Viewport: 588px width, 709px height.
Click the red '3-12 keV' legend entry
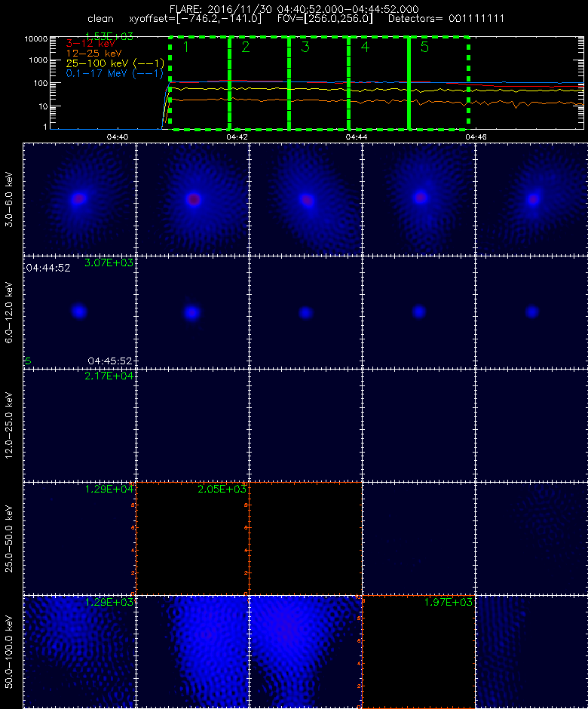[91, 44]
